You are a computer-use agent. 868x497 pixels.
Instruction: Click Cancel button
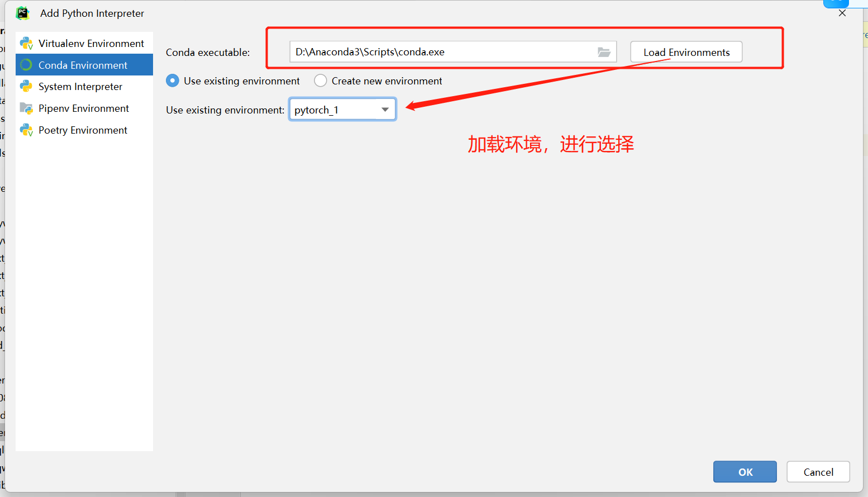[818, 472]
